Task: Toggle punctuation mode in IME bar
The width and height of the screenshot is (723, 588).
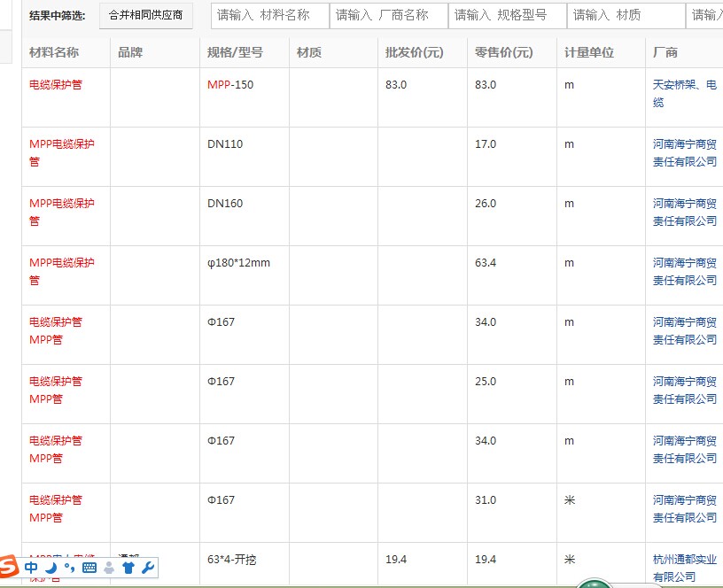Action: coord(70,568)
